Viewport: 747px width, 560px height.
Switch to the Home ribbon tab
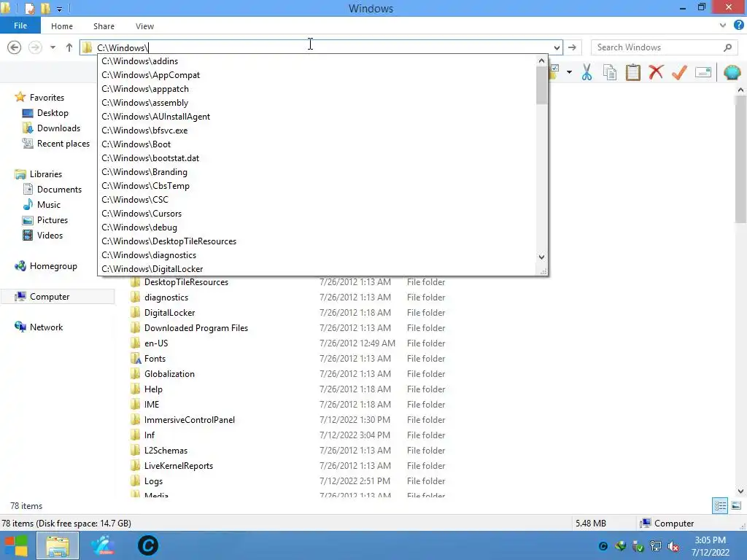pyautogui.click(x=62, y=26)
